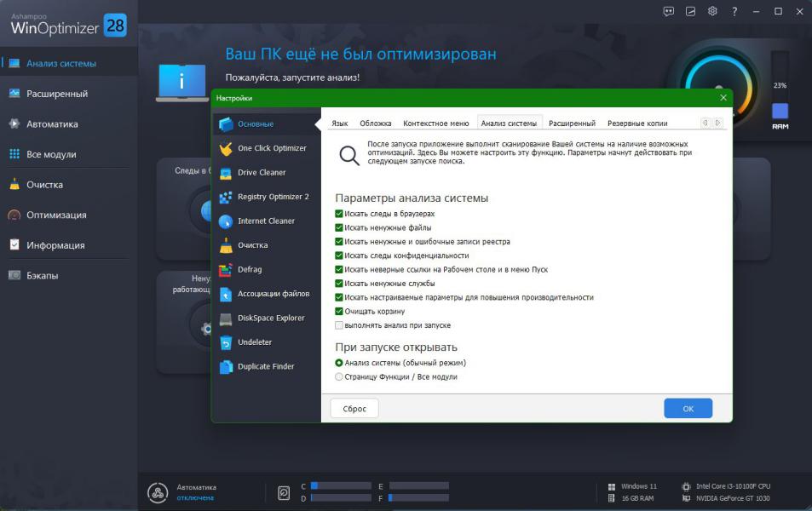This screenshot has height=511, width=812.
Task: Select the Undeleter icon in sidebar
Action: [225, 342]
